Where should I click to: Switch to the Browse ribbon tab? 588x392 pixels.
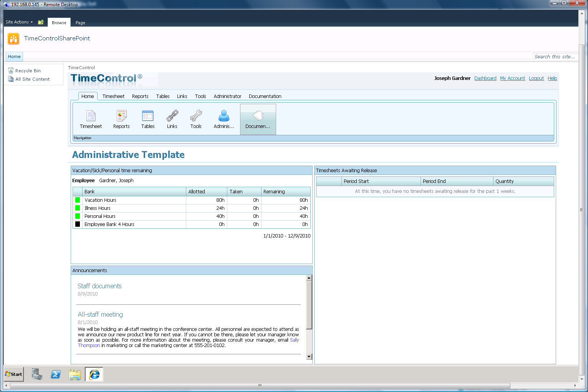point(59,23)
